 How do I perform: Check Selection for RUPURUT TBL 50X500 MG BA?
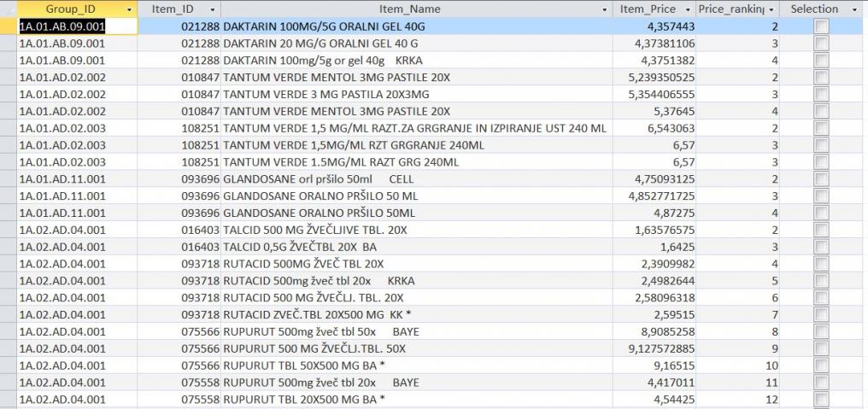pos(821,365)
